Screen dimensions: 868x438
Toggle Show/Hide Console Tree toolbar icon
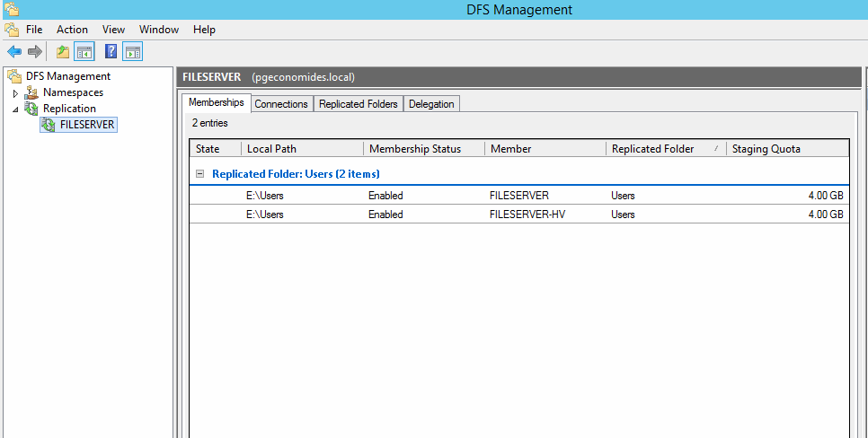point(84,51)
